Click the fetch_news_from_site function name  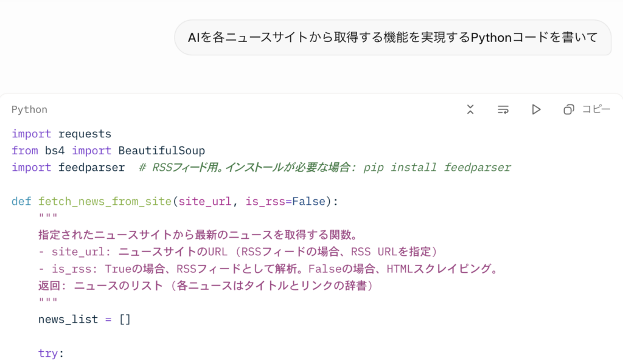click(105, 201)
